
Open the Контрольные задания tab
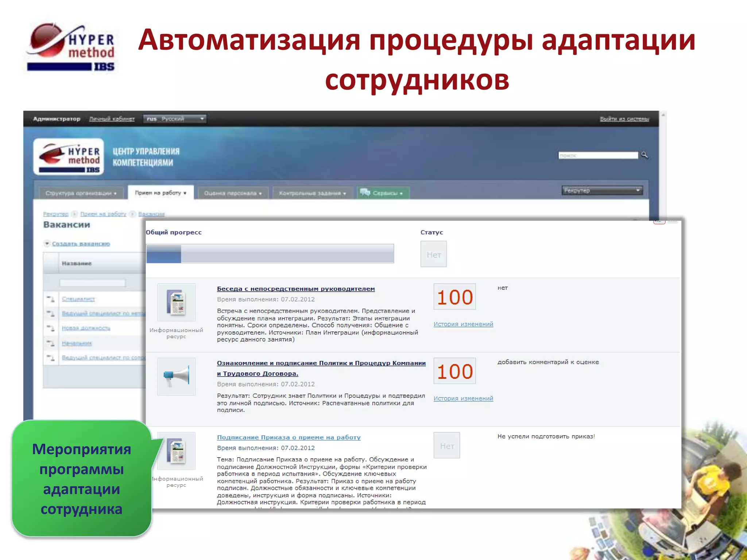pyautogui.click(x=313, y=193)
